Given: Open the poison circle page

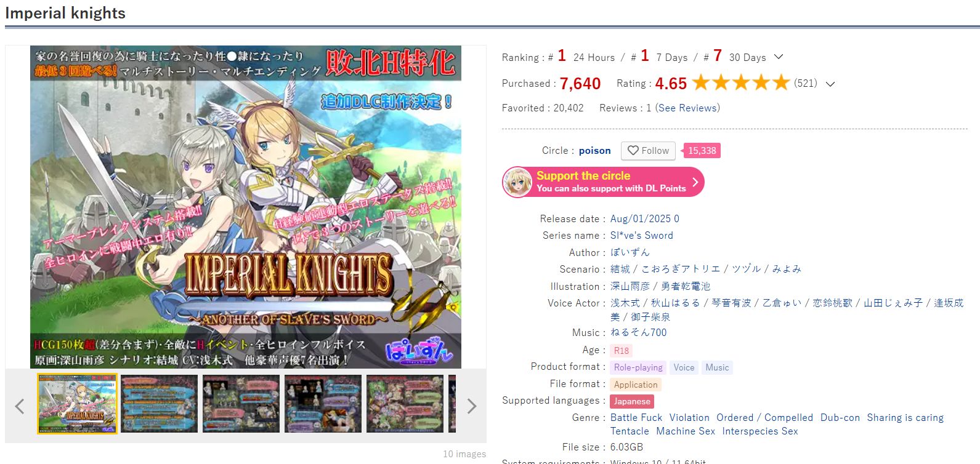Looking at the screenshot, I should click(594, 151).
